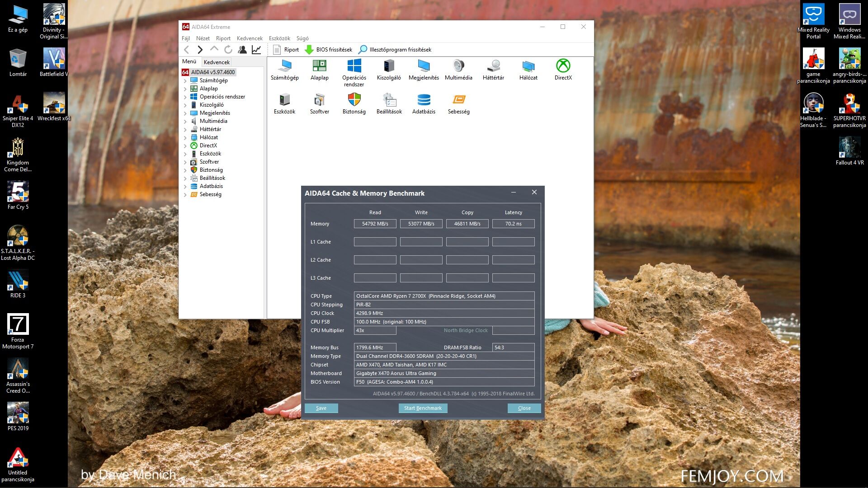The image size is (868, 488).
Task: Open the Beállítások icon in main panel
Action: point(389,104)
